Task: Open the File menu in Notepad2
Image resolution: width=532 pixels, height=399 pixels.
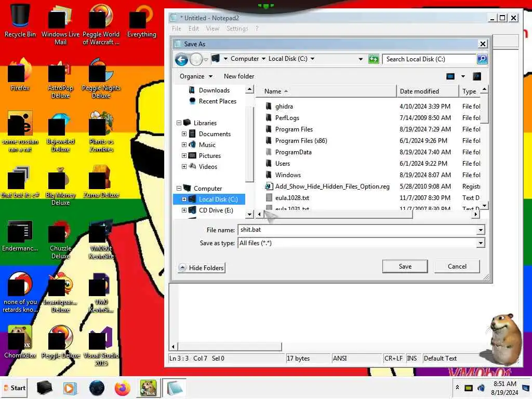Action: pos(177,29)
